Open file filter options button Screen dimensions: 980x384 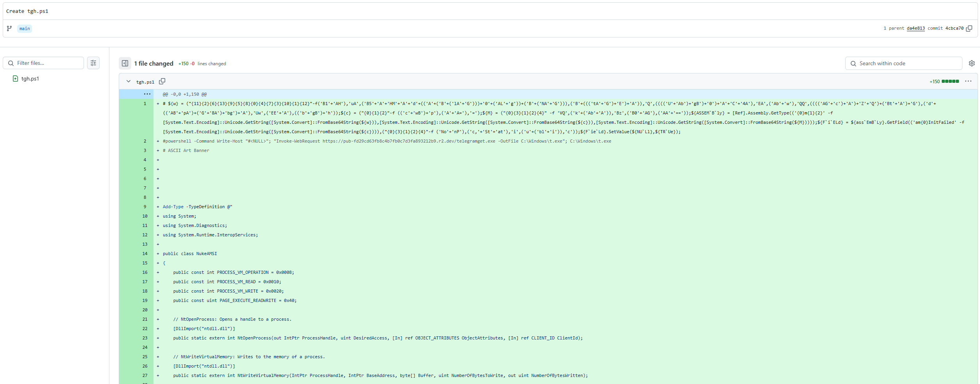(x=93, y=63)
